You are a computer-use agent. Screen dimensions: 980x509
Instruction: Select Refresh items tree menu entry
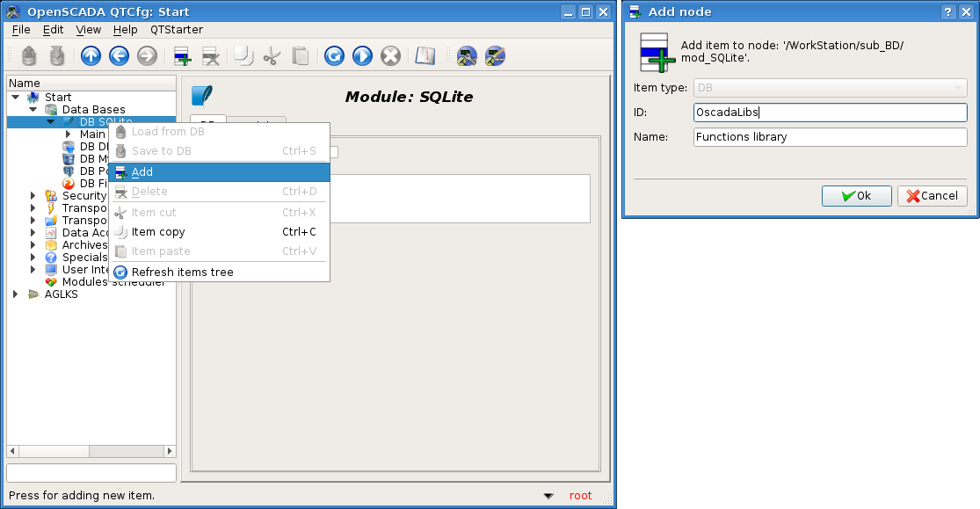182,273
